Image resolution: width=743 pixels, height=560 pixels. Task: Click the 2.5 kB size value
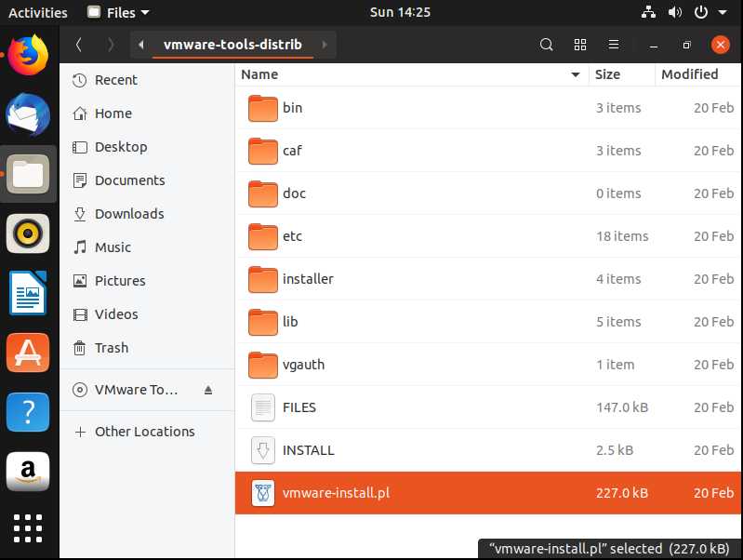tap(615, 450)
